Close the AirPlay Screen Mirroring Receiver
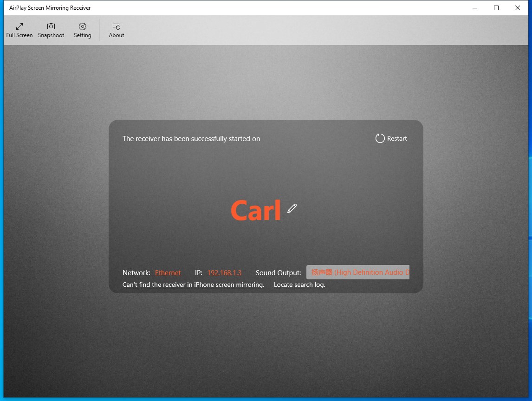Viewport: 532px width, 401px height. click(x=518, y=8)
